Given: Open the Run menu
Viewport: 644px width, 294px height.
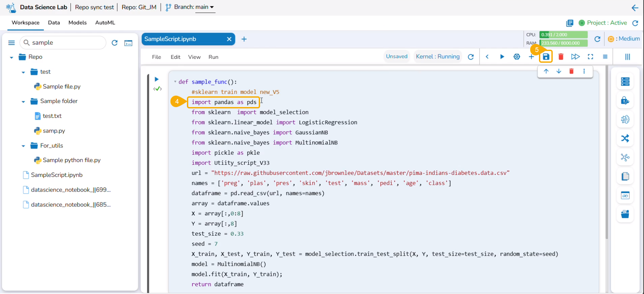Looking at the screenshot, I should [x=213, y=57].
